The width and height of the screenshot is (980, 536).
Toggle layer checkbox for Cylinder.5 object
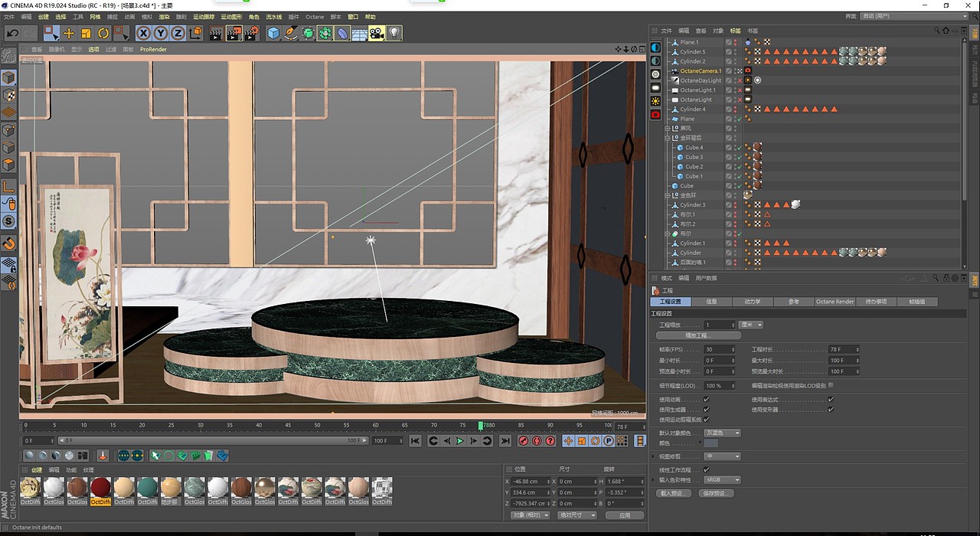tap(729, 51)
